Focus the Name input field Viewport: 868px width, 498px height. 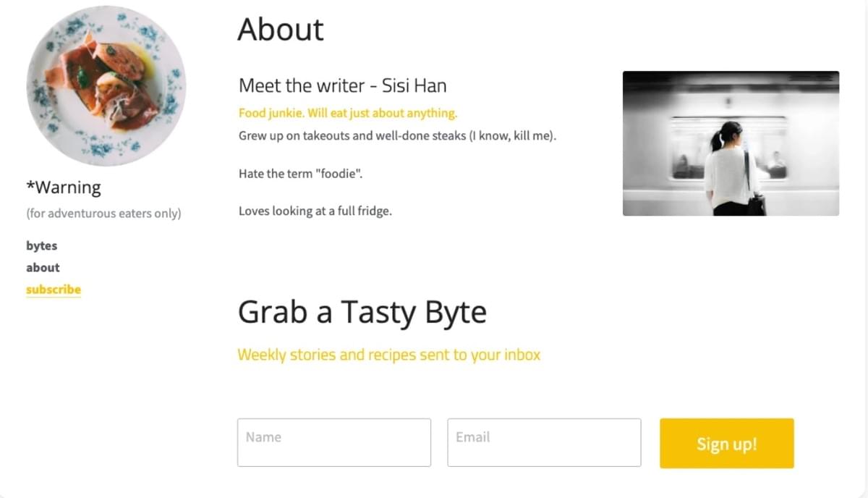point(333,442)
